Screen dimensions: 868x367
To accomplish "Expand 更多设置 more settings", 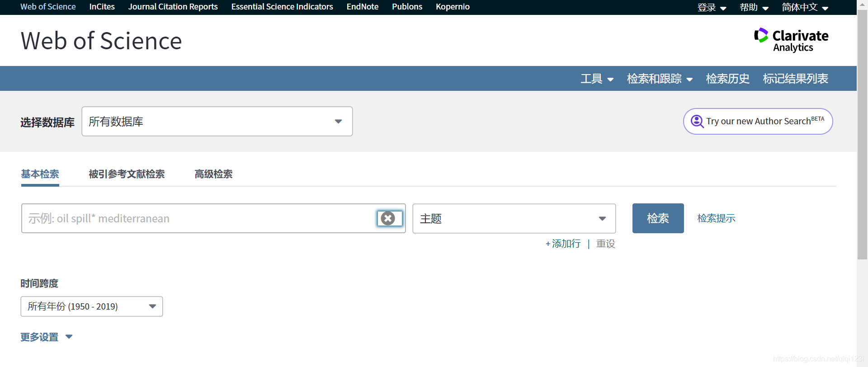I will 47,337.
